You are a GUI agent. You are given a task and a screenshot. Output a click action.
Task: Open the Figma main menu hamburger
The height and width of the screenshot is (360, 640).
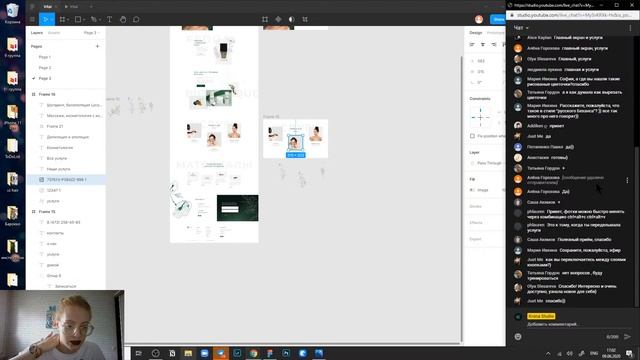point(32,19)
